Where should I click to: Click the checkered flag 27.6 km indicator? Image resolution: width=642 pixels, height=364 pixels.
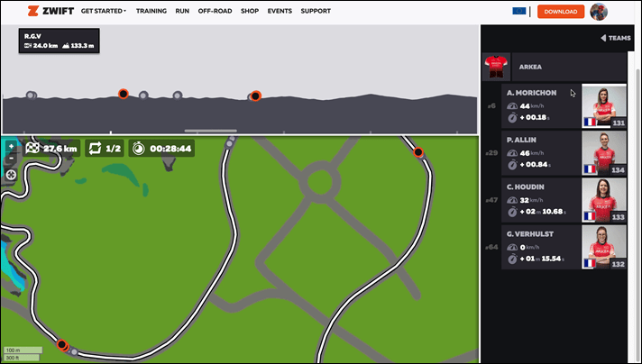(51, 149)
